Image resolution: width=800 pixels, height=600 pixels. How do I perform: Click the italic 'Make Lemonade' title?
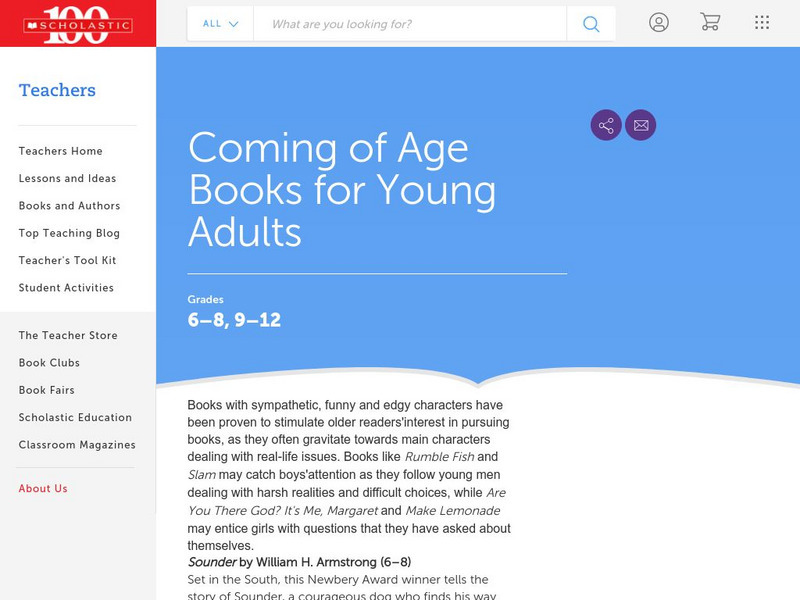point(453,511)
